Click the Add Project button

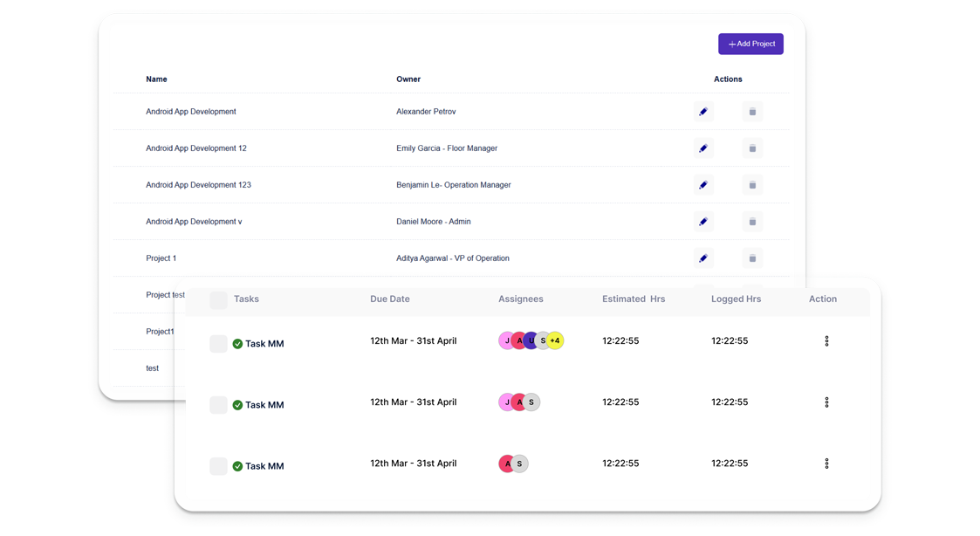point(750,44)
